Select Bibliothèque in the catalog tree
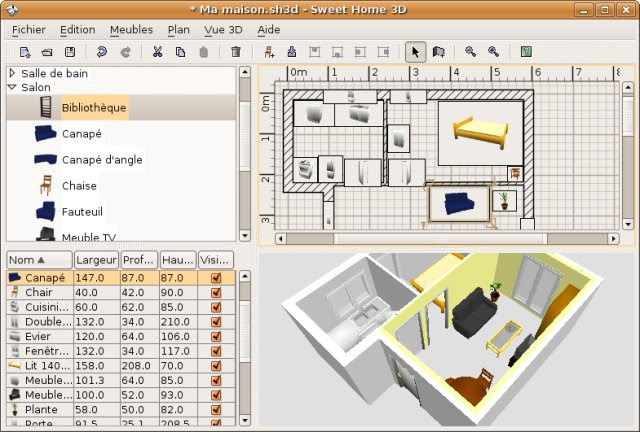Image resolution: width=640 pixels, height=432 pixels. pyautogui.click(x=94, y=108)
